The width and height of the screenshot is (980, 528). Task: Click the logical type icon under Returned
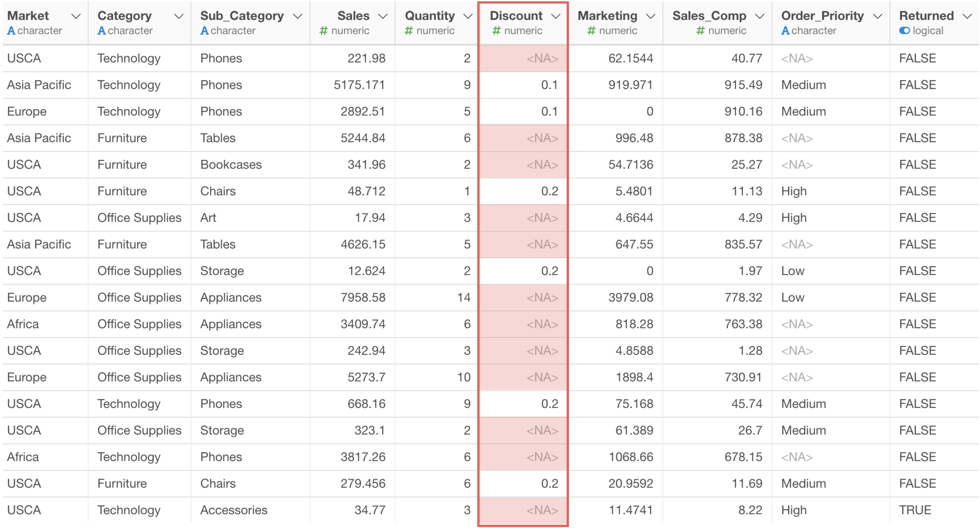(904, 30)
